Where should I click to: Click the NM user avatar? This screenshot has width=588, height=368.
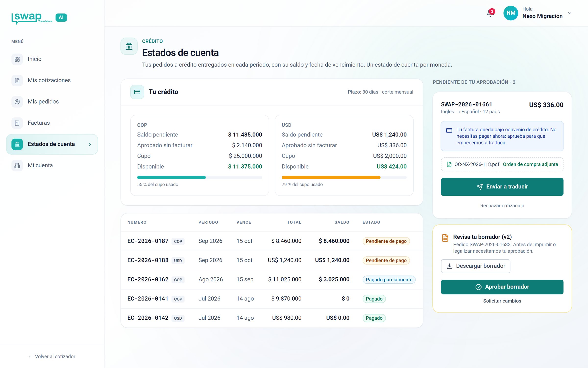tap(511, 13)
